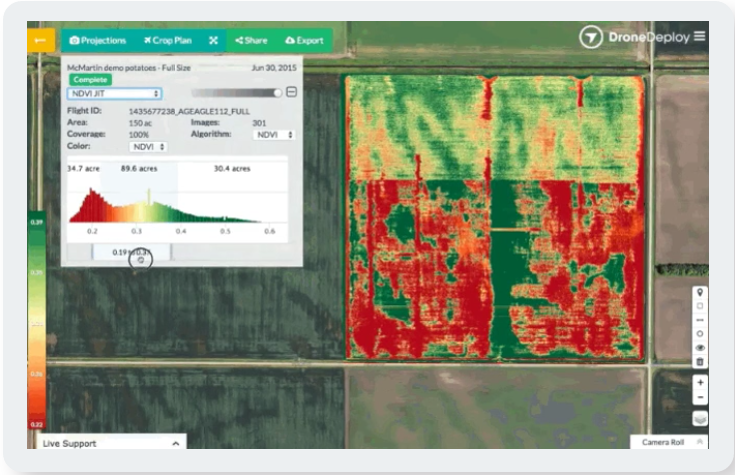Delete annotations with the trash icon
This screenshot has height=475, width=735.
coord(699,361)
